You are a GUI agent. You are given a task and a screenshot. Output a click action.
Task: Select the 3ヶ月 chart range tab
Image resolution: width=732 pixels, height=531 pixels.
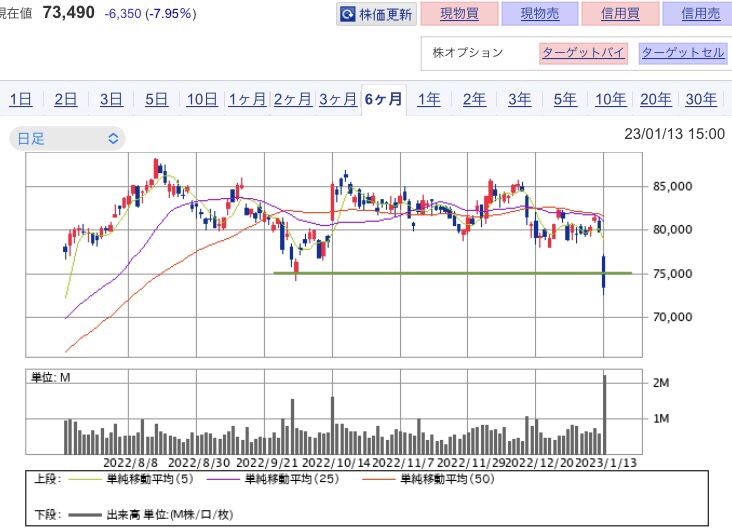(338, 99)
